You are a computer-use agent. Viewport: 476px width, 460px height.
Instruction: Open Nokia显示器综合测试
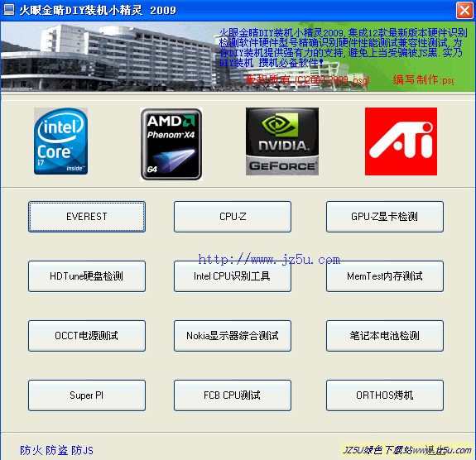[x=233, y=336]
